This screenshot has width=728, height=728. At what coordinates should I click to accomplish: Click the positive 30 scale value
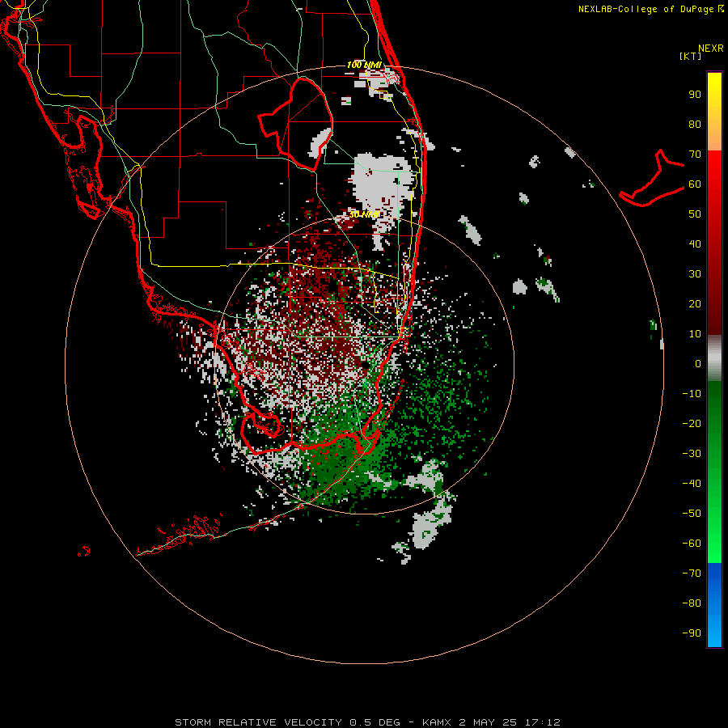pos(695,274)
